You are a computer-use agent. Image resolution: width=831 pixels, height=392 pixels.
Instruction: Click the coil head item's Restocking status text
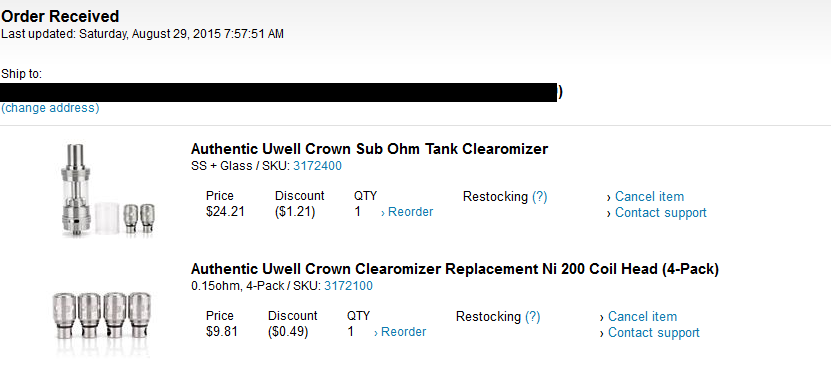pyautogui.click(x=488, y=317)
